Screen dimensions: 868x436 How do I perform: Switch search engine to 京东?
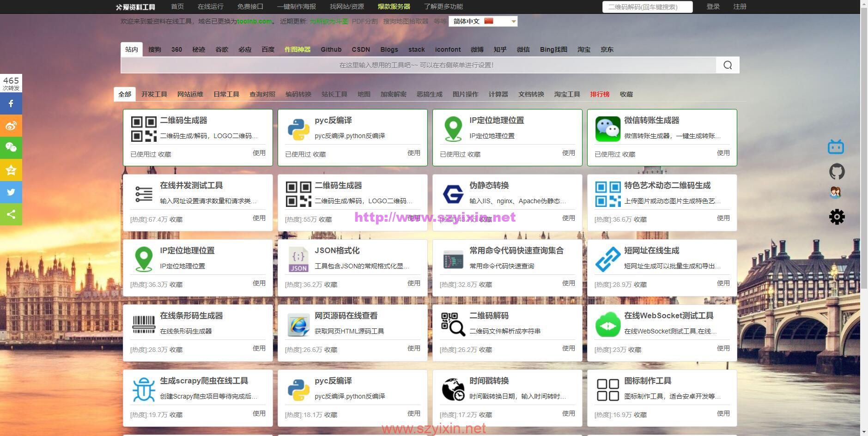coord(607,49)
